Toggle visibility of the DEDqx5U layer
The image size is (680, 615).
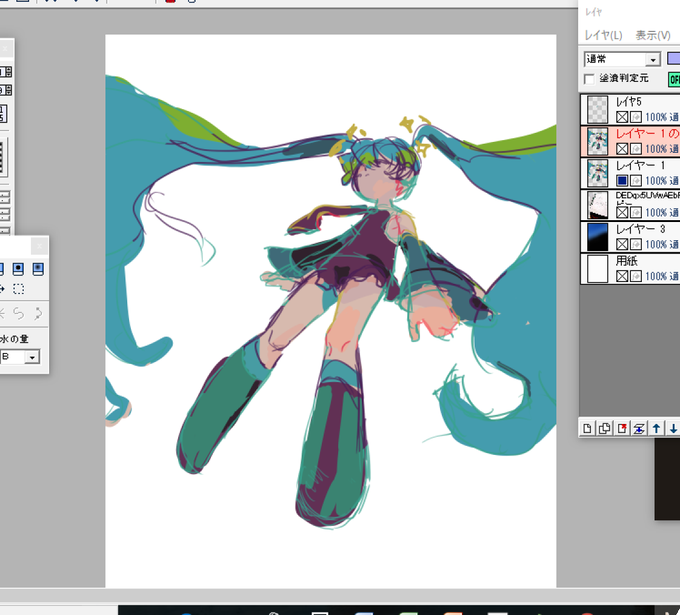pos(622,213)
